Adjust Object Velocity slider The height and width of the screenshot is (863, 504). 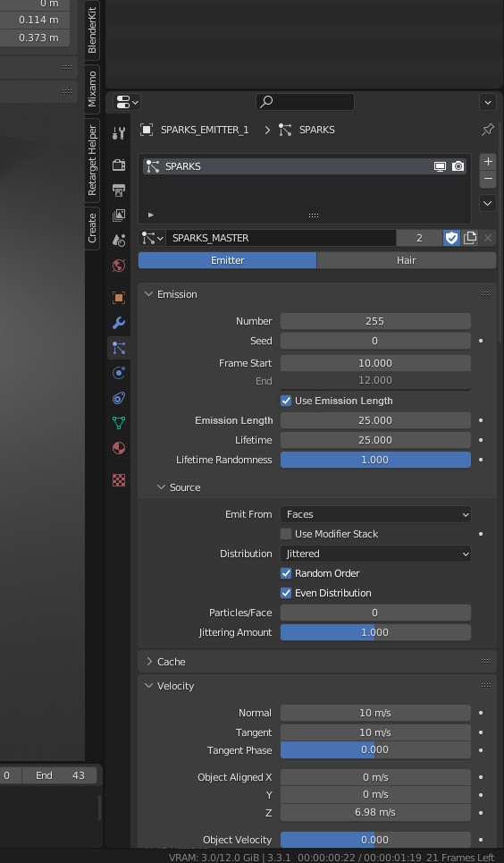tap(376, 840)
